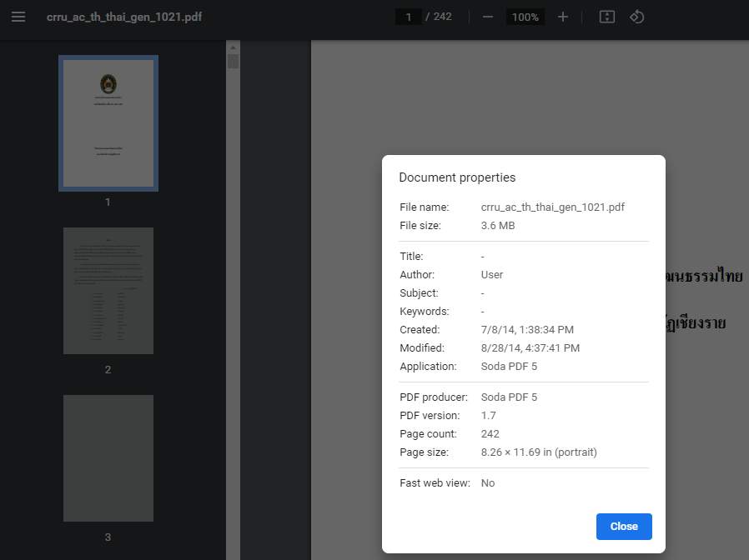
Task: Click the Page count value 242 in the dialog
Action: 490,433
